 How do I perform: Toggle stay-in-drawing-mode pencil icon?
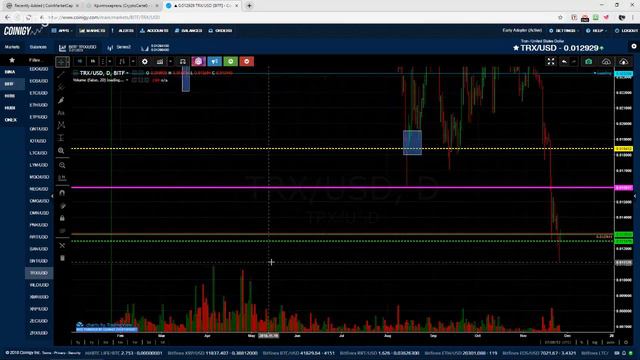point(62,206)
